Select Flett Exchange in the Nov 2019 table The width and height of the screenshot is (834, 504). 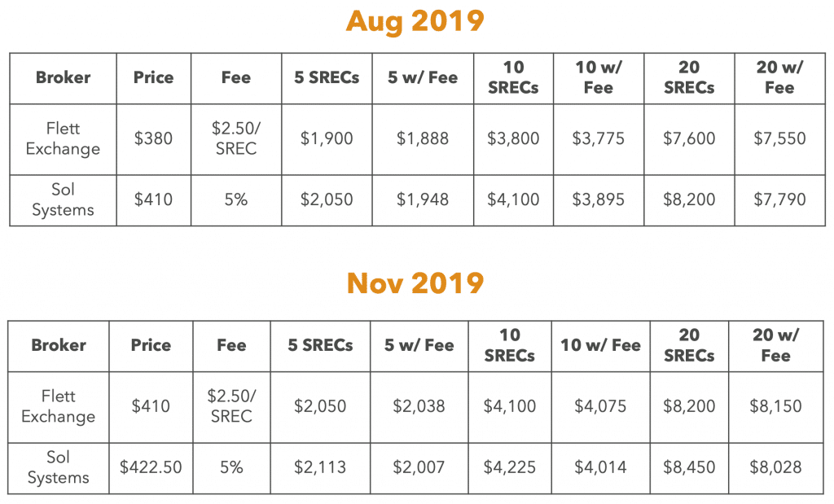click(58, 407)
